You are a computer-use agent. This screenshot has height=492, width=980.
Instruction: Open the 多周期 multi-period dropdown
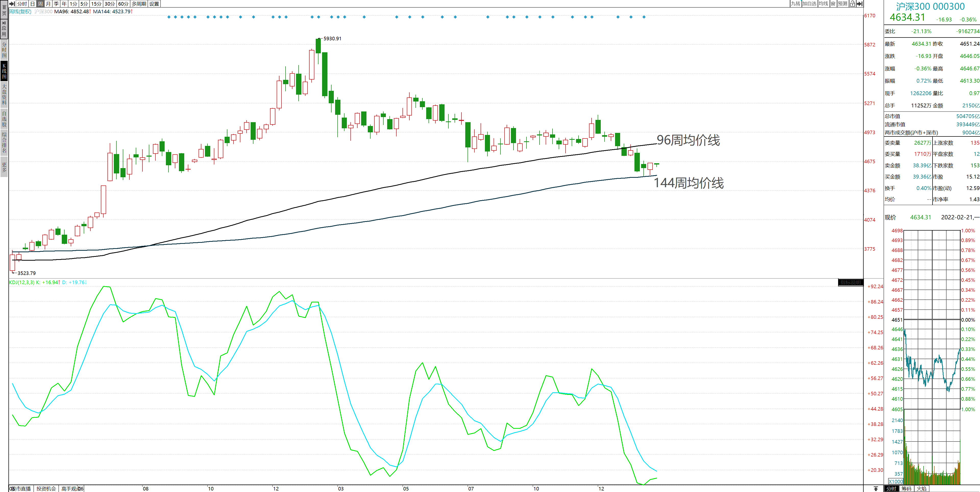(x=139, y=4)
